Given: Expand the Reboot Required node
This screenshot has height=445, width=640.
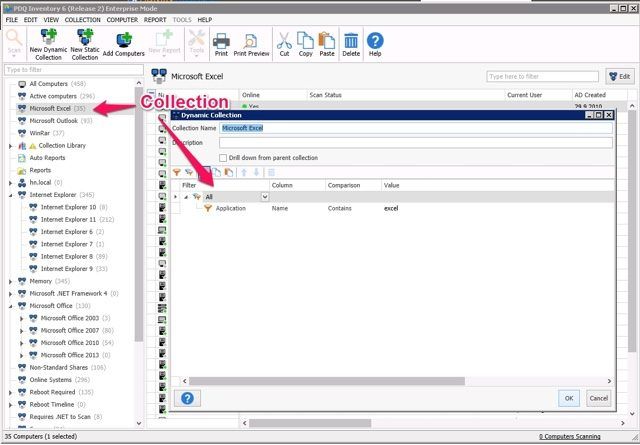Looking at the screenshot, I should (11, 392).
